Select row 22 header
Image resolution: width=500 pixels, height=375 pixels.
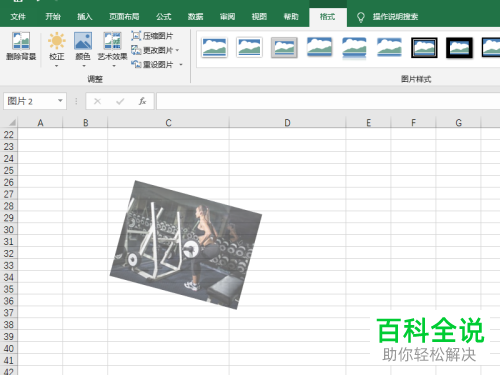point(9,134)
